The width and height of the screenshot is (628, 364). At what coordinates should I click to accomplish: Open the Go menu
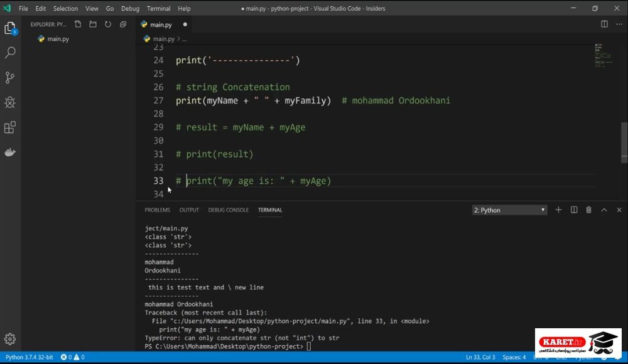(x=110, y=8)
